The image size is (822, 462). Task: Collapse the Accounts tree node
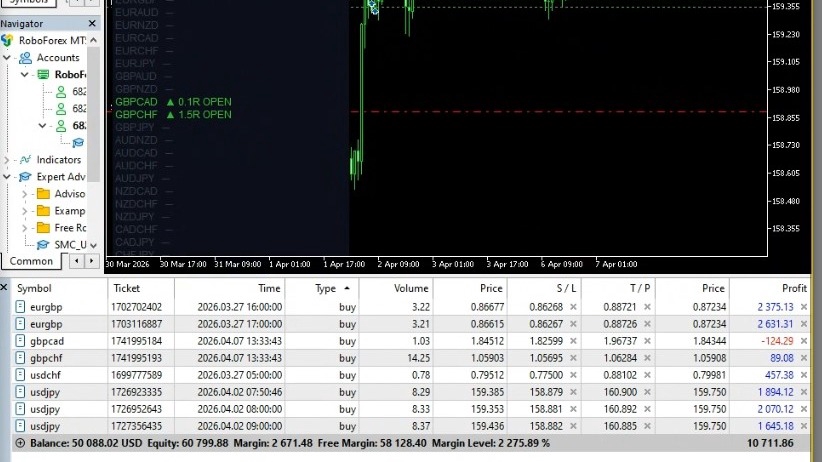(x=7, y=58)
